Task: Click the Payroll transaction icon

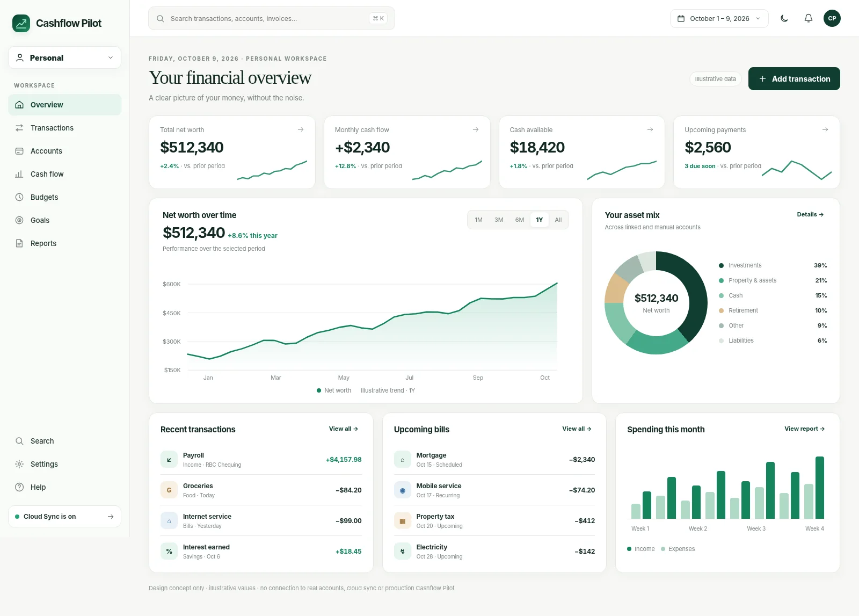Action: (x=169, y=460)
